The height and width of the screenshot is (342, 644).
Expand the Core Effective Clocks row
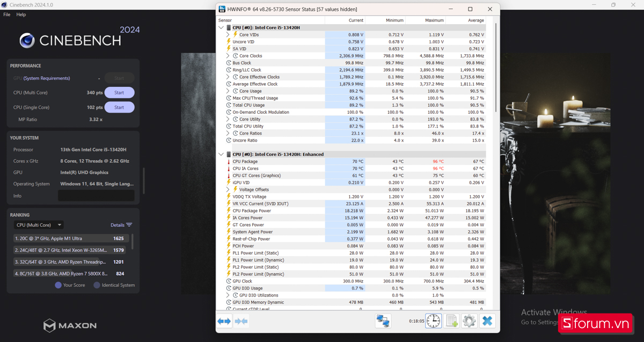pos(228,77)
